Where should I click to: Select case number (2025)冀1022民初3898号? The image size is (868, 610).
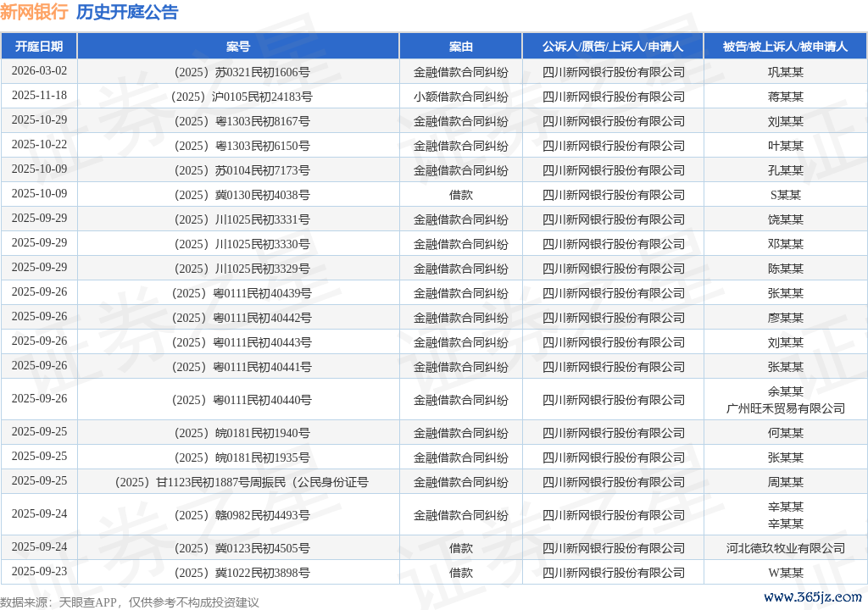pyautogui.click(x=242, y=573)
